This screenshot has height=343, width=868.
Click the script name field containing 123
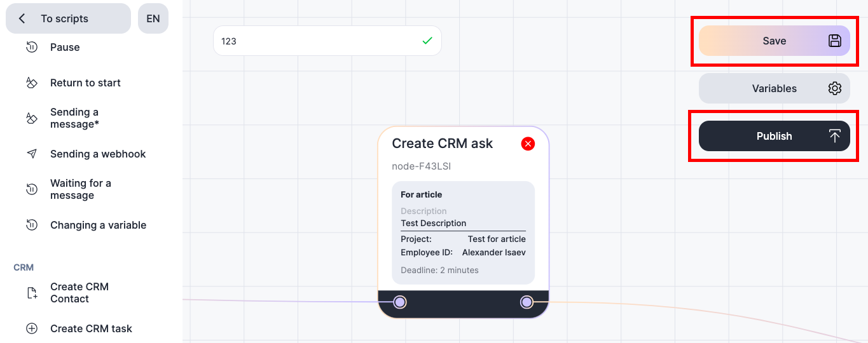click(318, 41)
